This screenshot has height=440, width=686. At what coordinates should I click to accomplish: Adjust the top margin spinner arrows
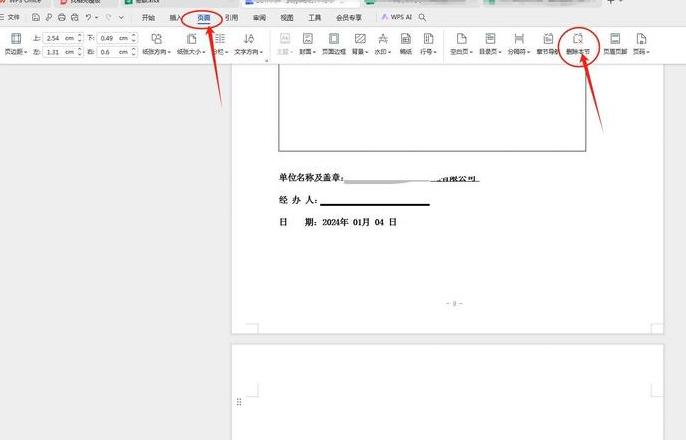pyautogui.click(x=80, y=38)
